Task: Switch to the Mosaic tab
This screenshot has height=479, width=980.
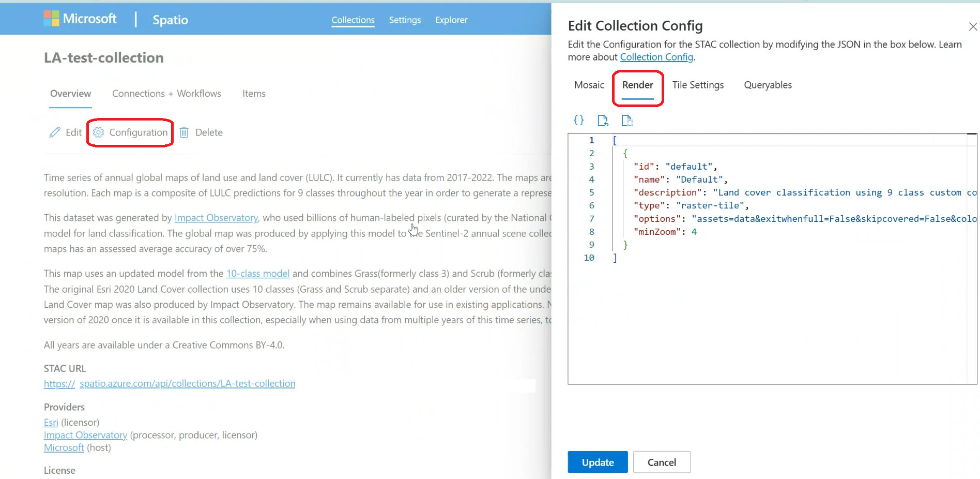Action: 589,85
